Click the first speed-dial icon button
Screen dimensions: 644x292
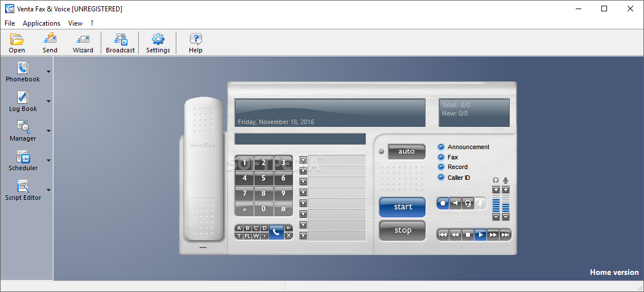[x=303, y=160]
